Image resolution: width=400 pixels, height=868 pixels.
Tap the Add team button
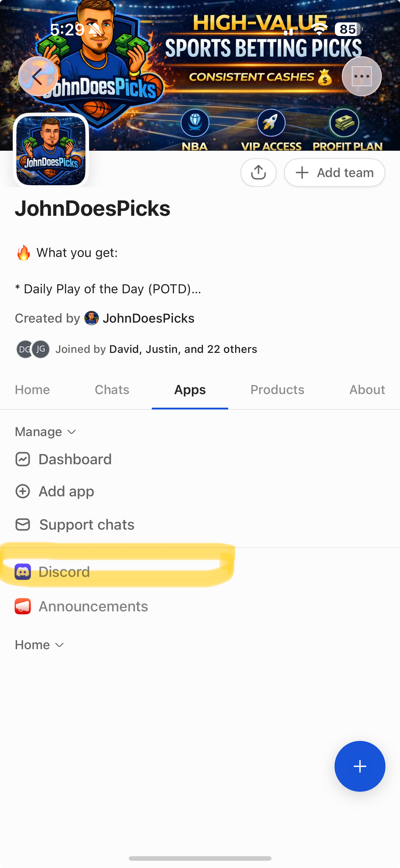pos(335,173)
